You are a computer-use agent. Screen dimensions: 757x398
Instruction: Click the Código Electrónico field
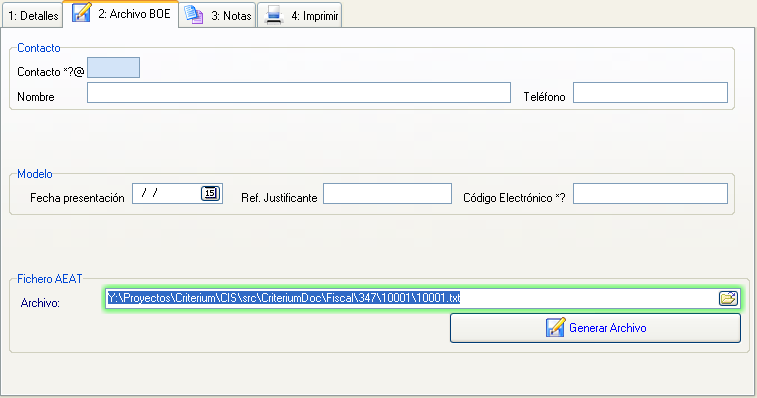pyautogui.click(x=650, y=193)
